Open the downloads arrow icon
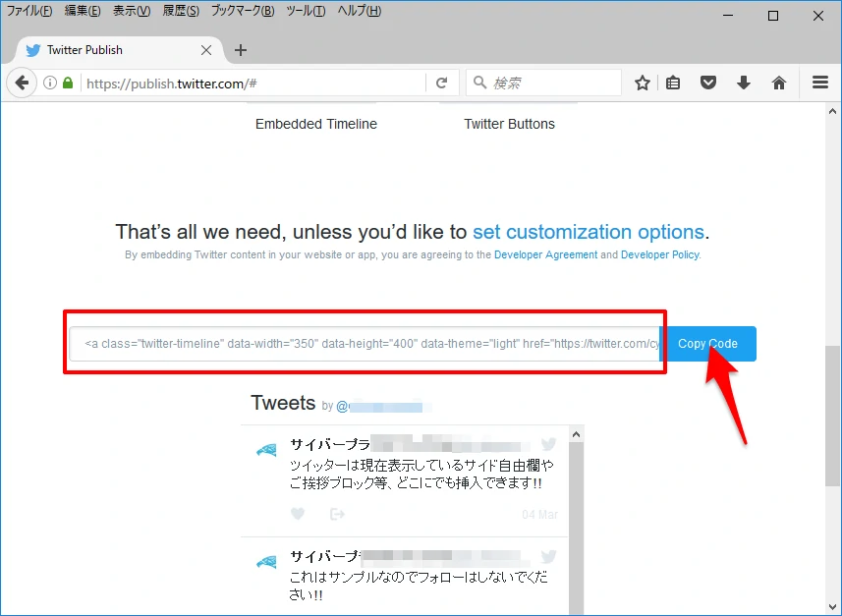 tap(743, 84)
